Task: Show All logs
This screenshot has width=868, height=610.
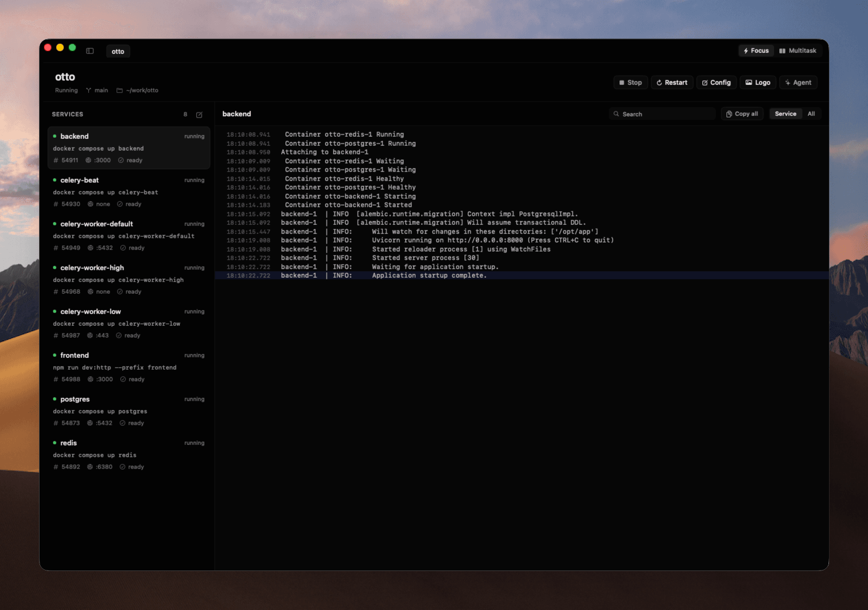Action: [811, 114]
